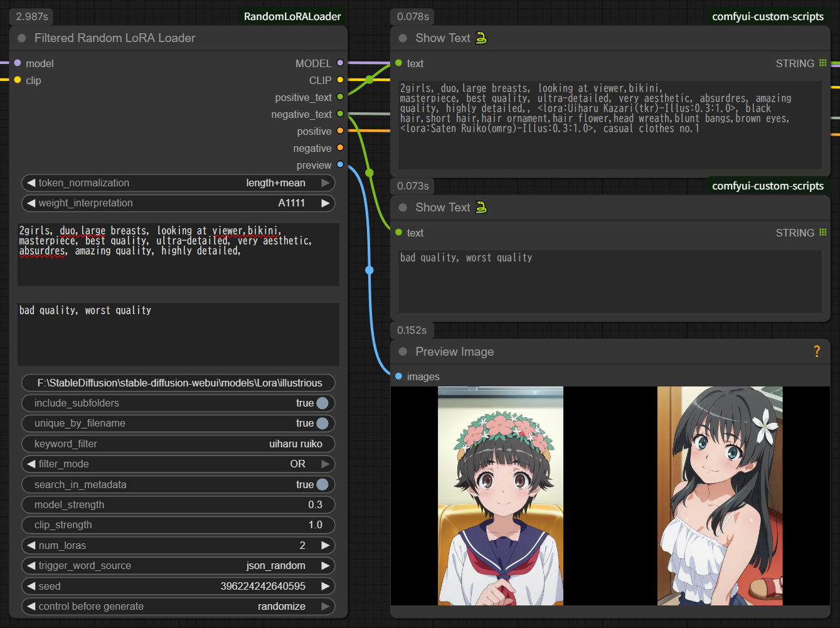Click the STRING output grid icon of the bad quality Show Text node
The height and width of the screenshot is (628, 840).
click(x=823, y=232)
